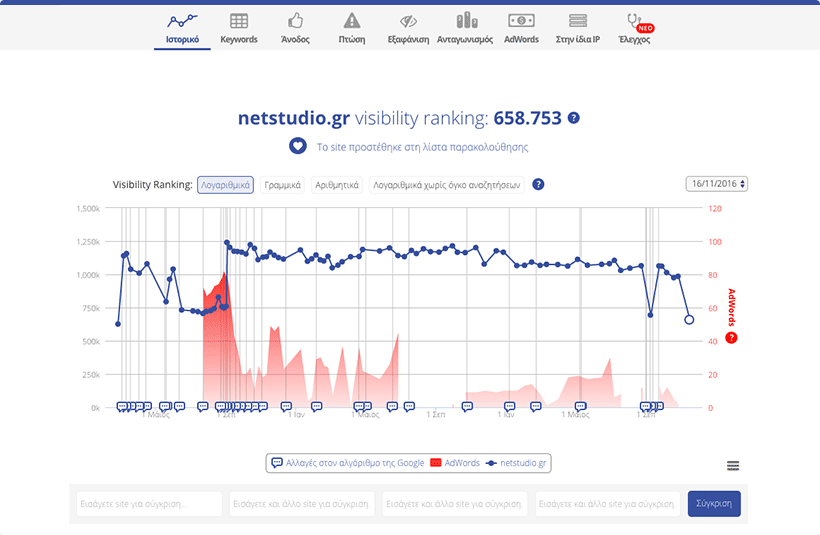Click the watchlist message text link
Viewport: 820px width, 535px height.
tap(422, 147)
